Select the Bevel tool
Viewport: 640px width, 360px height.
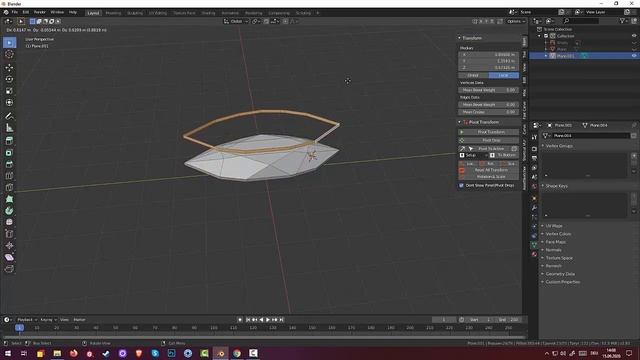click(x=9, y=164)
